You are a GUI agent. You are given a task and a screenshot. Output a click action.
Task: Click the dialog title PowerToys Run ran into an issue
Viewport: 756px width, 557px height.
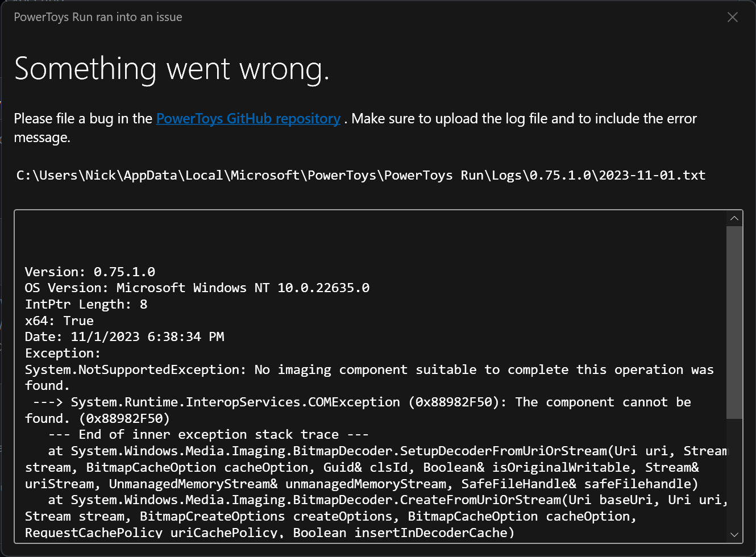click(x=98, y=17)
